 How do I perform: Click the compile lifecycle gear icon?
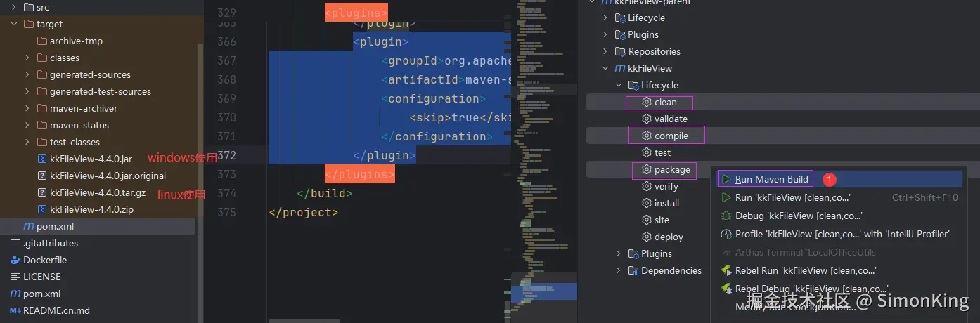tap(647, 136)
